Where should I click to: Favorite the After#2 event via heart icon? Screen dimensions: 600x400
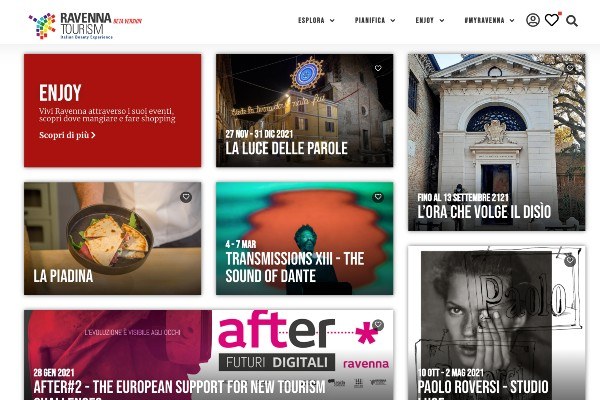[378, 325]
